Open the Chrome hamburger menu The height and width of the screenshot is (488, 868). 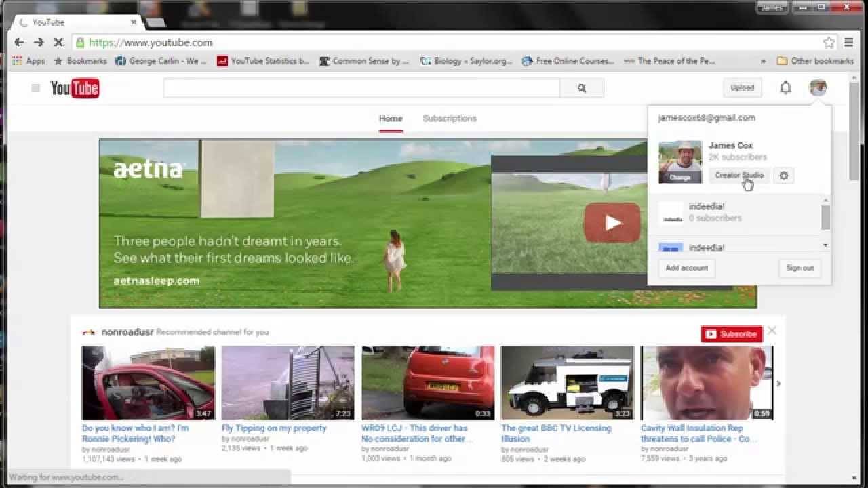pos(848,42)
